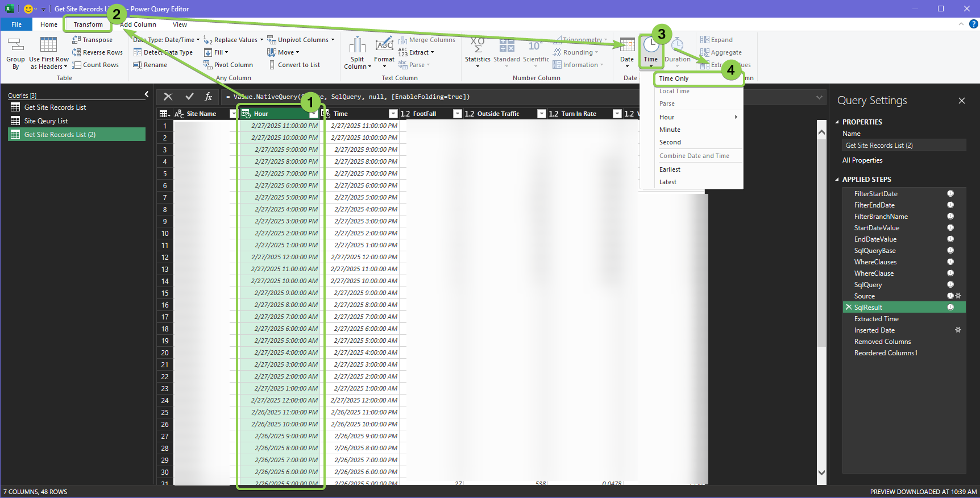Open the FootFall column filter dropdown
Viewport: 980px width, 498px height.
pyautogui.click(x=457, y=114)
